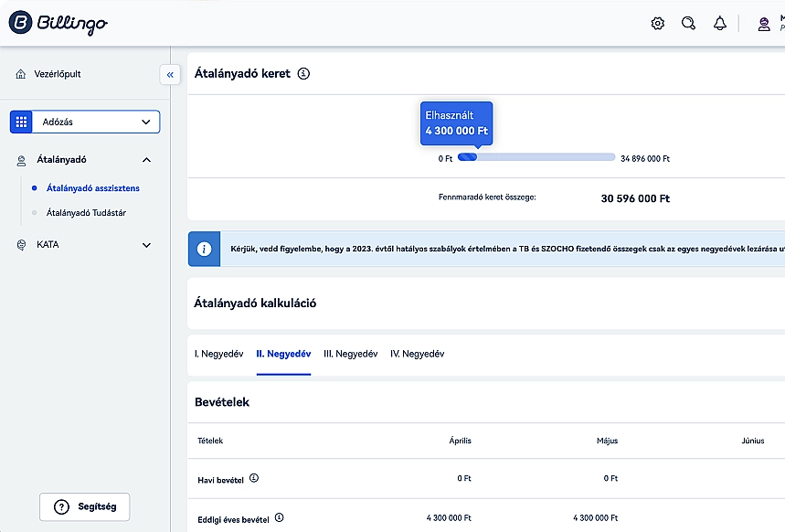This screenshot has height=532, width=785.
Task: Open the notifications bell icon
Action: 720,24
